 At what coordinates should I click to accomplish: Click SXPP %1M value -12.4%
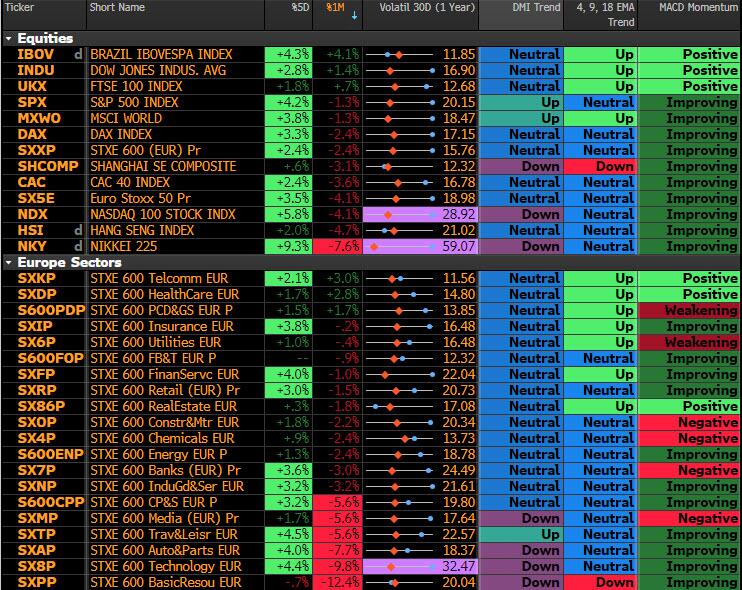click(x=337, y=582)
